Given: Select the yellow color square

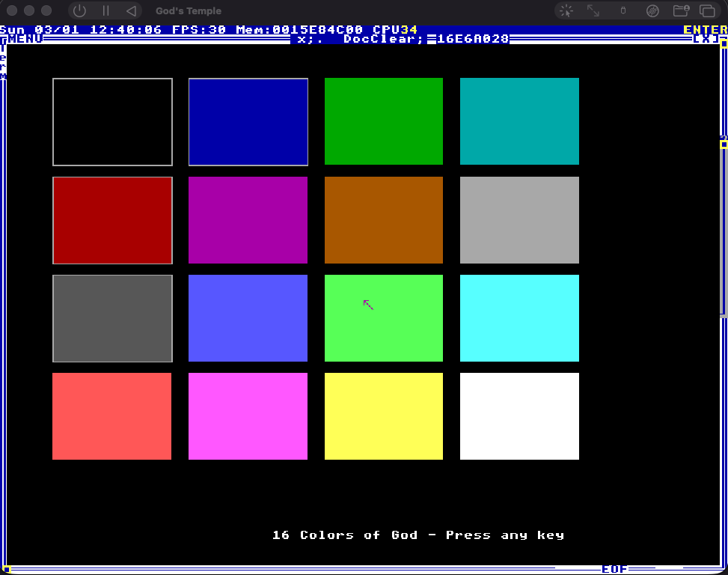Looking at the screenshot, I should 383,416.
